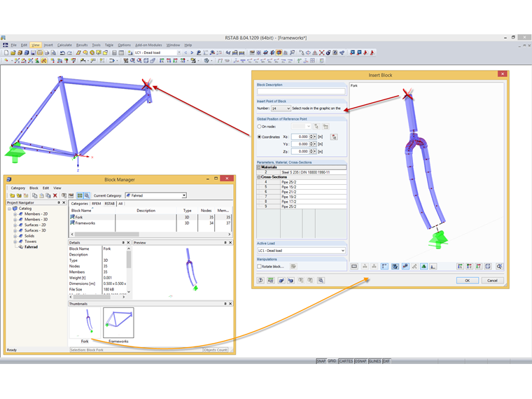Click the select-node picker icon next to the On node dropdown
This screenshot has width=532, height=399.
coord(316,127)
